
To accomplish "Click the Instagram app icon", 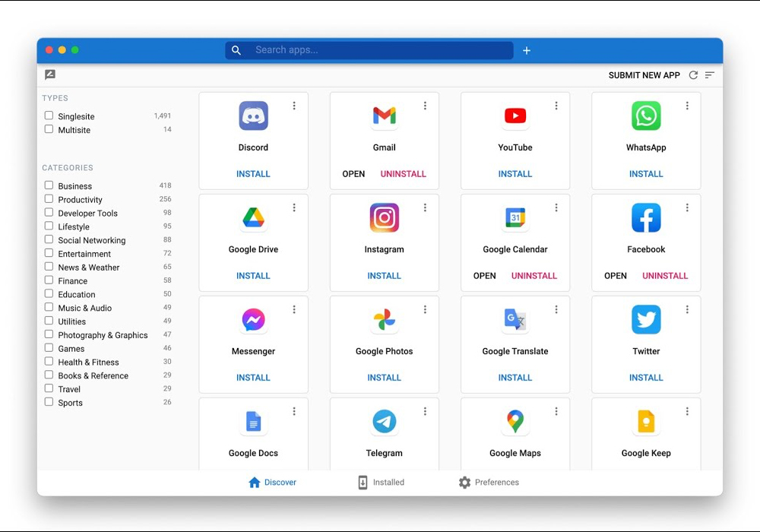I will pyautogui.click(x=384, y=218).
